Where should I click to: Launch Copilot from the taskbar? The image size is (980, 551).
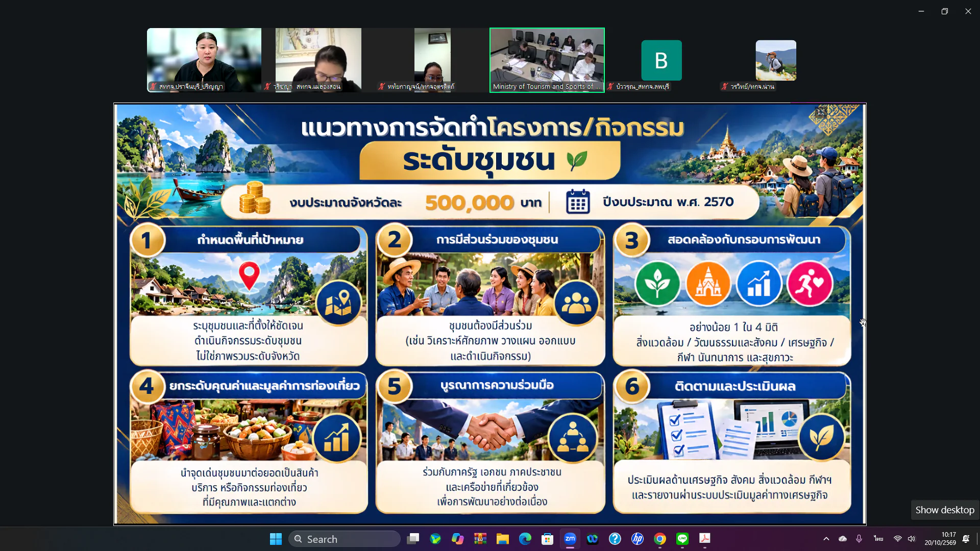458,539
